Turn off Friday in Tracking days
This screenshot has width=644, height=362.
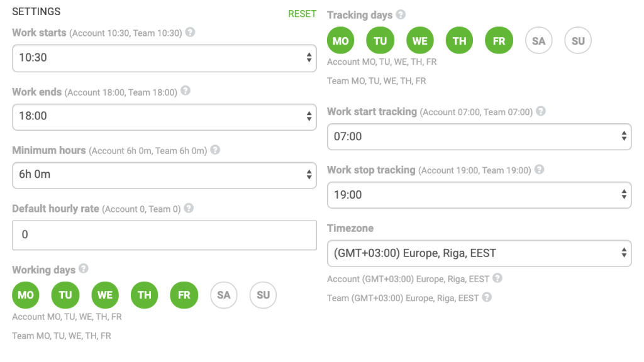499,40
